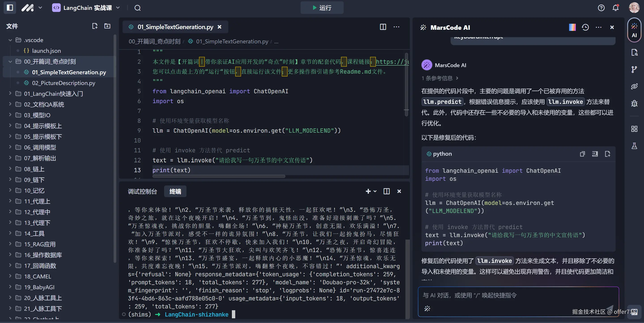Viewport: 644px width, 323px height.
Task: Collapse the .vscode folder
Action: click(x=10, y=40)
